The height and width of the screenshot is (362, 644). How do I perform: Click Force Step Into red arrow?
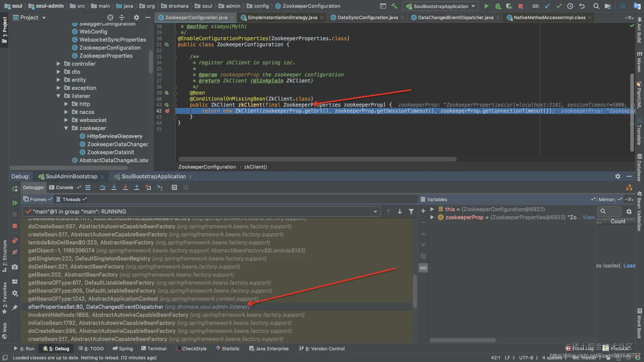(125, 188)
